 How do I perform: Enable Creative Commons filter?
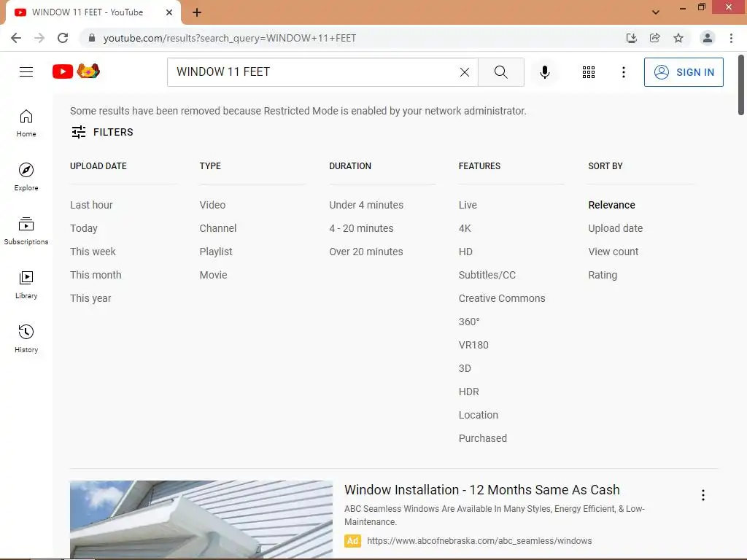click(x=502, y=298)
